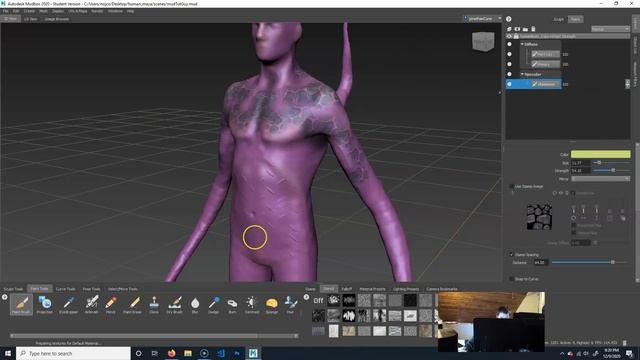The width and height of the screenshot is (640, 360).
Task: Toggle the Horizontal Flip checkbox
Action: tap(574, 225)
